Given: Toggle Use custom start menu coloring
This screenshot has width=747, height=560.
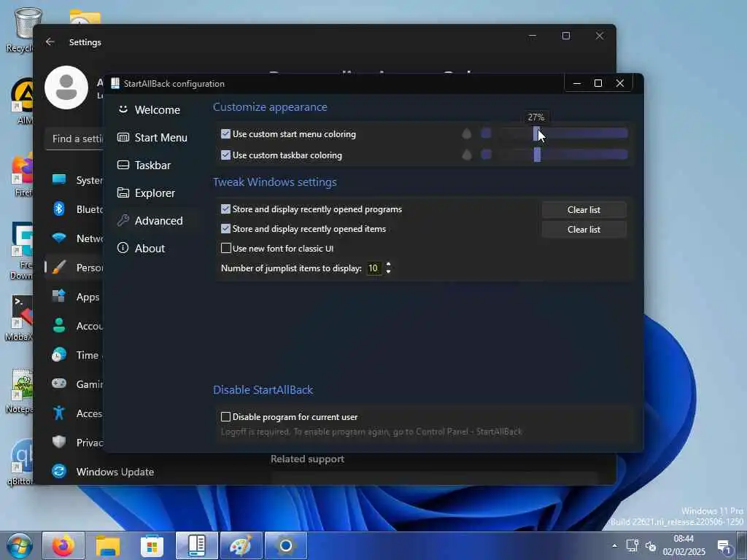Looking at the screenshot, I should [226, 134].
